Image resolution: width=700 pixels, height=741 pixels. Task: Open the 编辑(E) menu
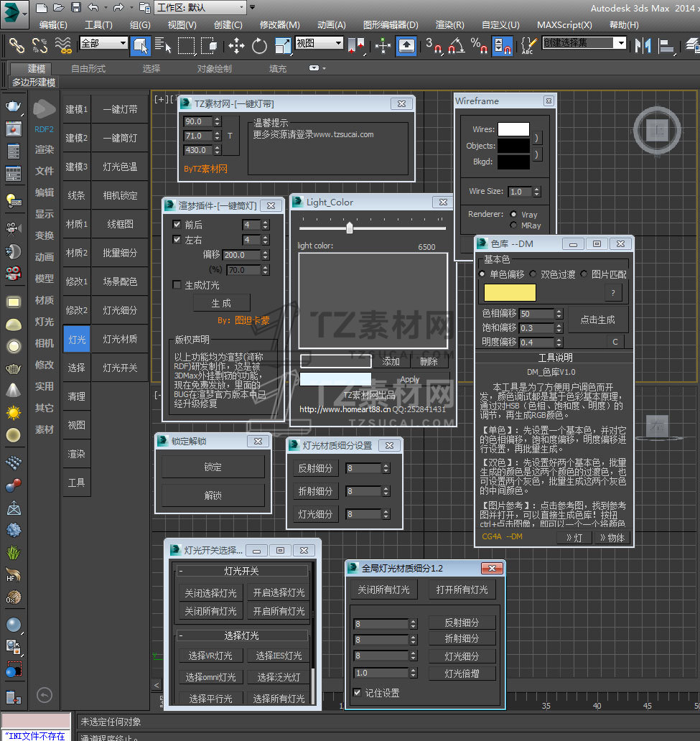click(53, 25)
